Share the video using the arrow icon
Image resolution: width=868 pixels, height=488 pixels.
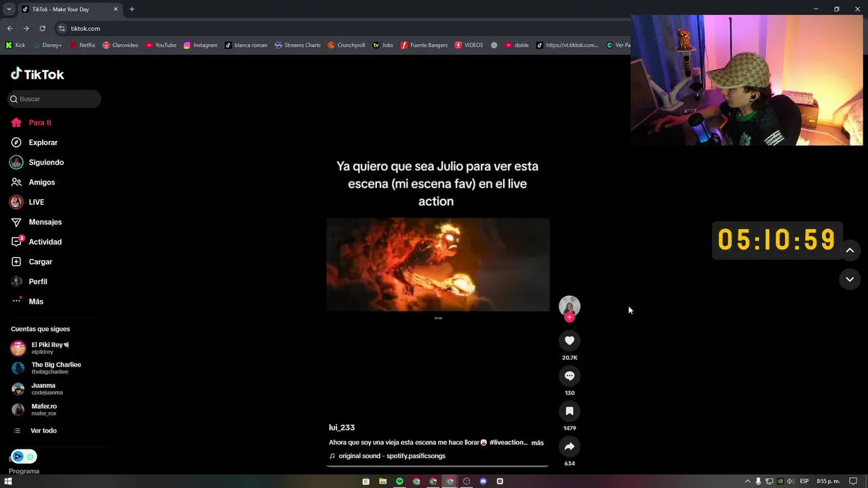570,447
